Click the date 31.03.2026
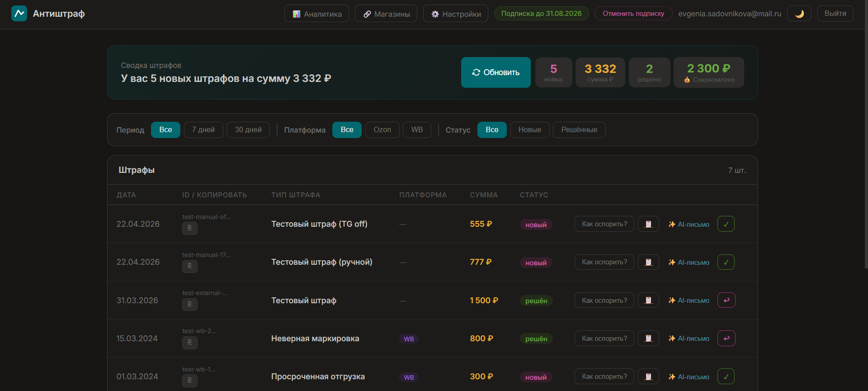 coord(137,300)
